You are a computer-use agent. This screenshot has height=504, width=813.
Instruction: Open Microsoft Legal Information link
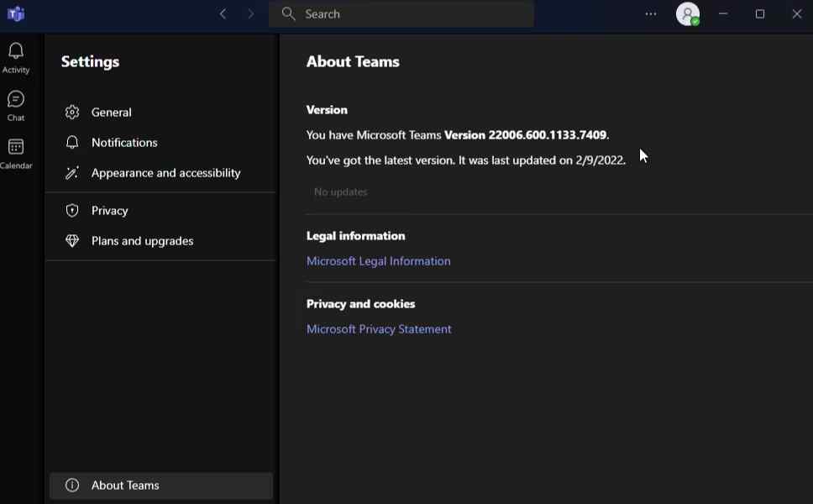pos(378,260)
